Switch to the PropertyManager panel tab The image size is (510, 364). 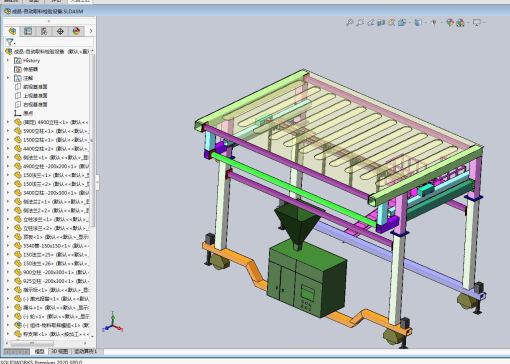coord(28,31)
